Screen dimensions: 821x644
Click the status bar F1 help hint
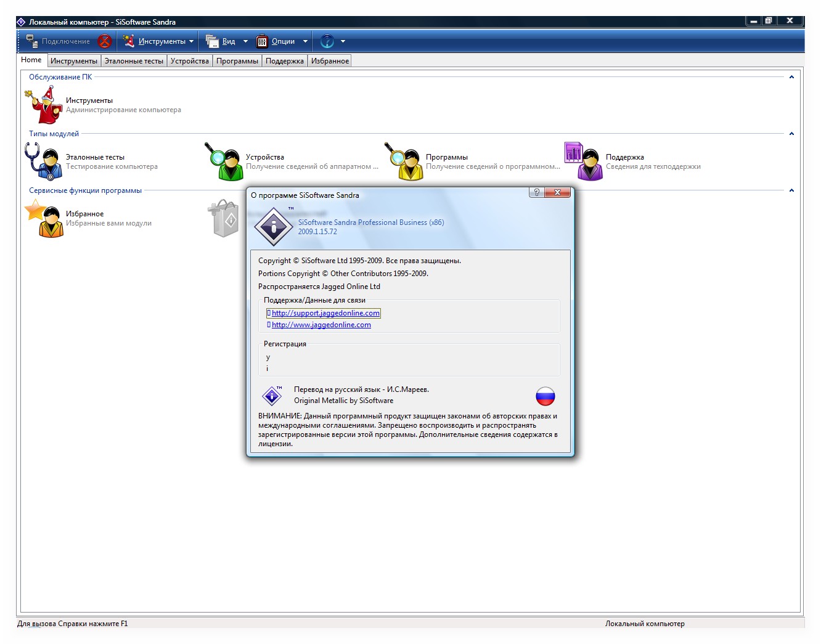click(73, 624)
